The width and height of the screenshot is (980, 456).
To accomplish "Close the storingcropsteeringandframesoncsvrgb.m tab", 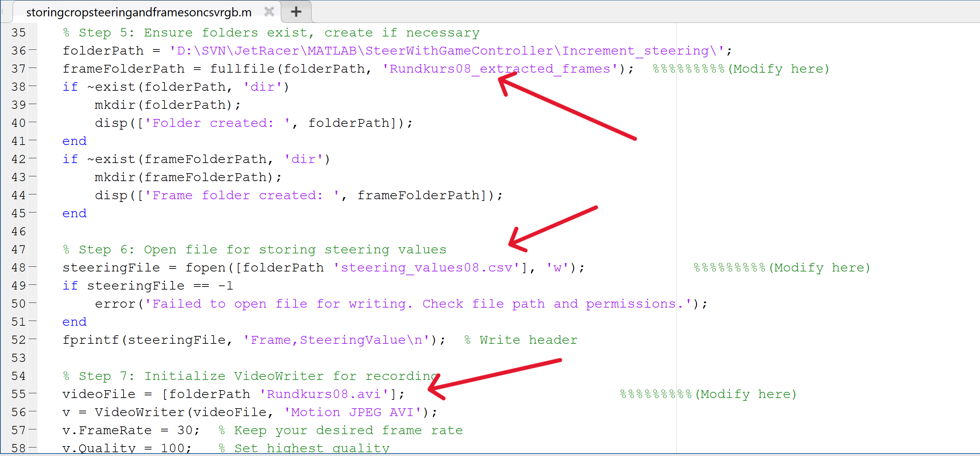I will pos(269,12).
